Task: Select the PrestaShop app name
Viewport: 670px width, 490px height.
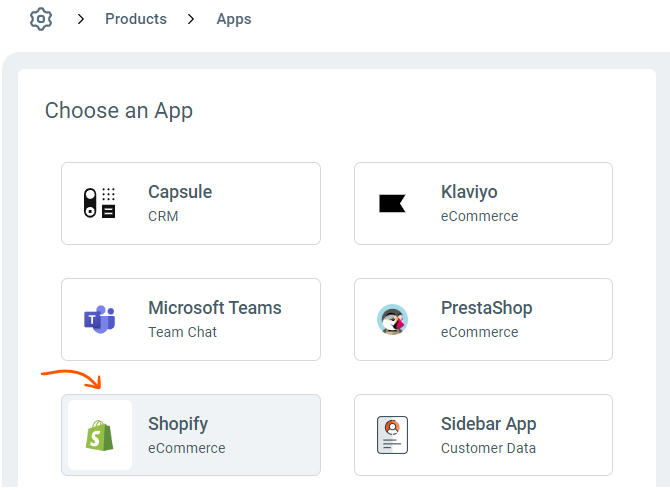Action: click(486, 308)
